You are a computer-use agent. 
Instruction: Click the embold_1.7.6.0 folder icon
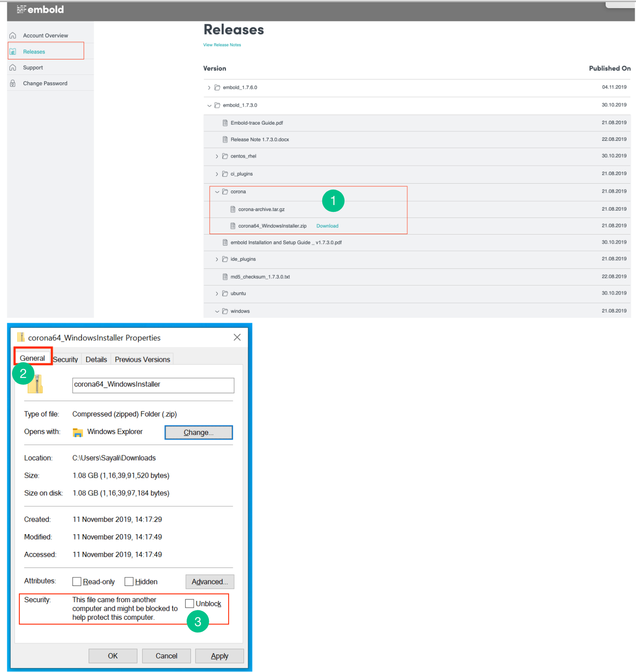click(217, 87)
